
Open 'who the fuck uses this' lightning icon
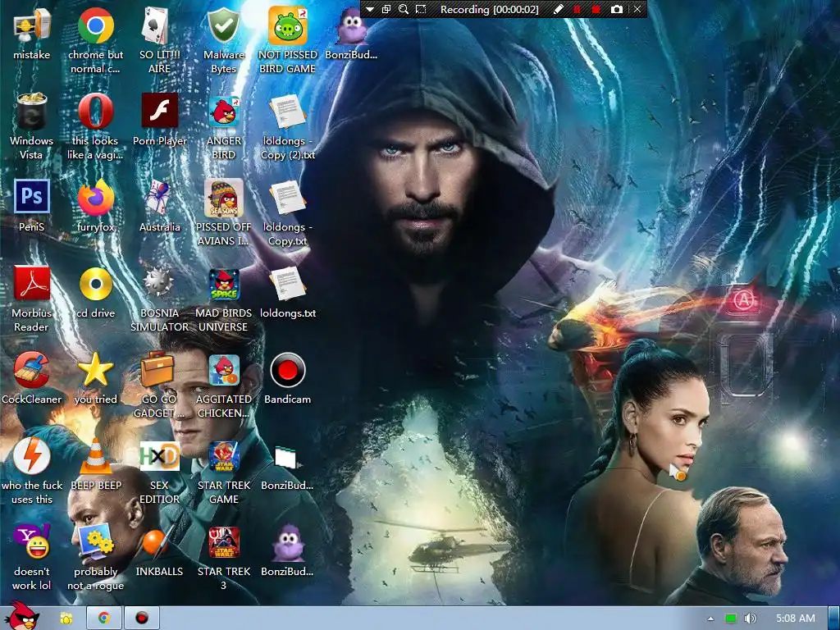tap(32, 456)
